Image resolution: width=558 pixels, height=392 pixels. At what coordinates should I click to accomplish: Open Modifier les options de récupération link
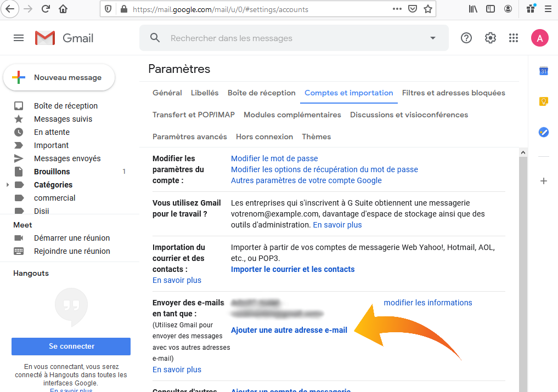click(x=325, y=169)
